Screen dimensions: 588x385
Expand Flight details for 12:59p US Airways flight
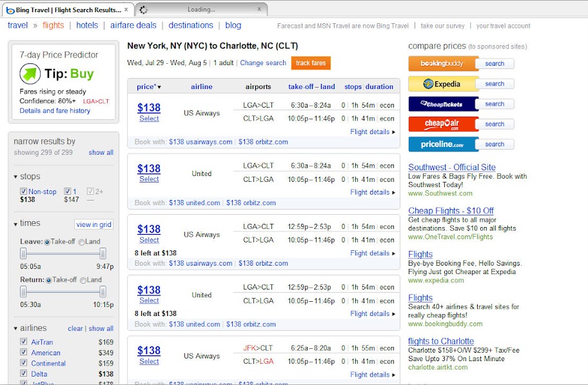coord(373,253)
